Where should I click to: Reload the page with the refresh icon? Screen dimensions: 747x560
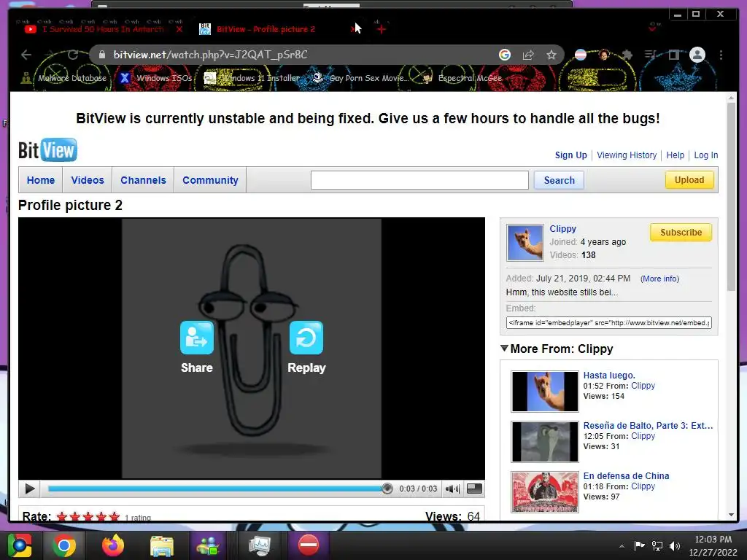point(72,55)
